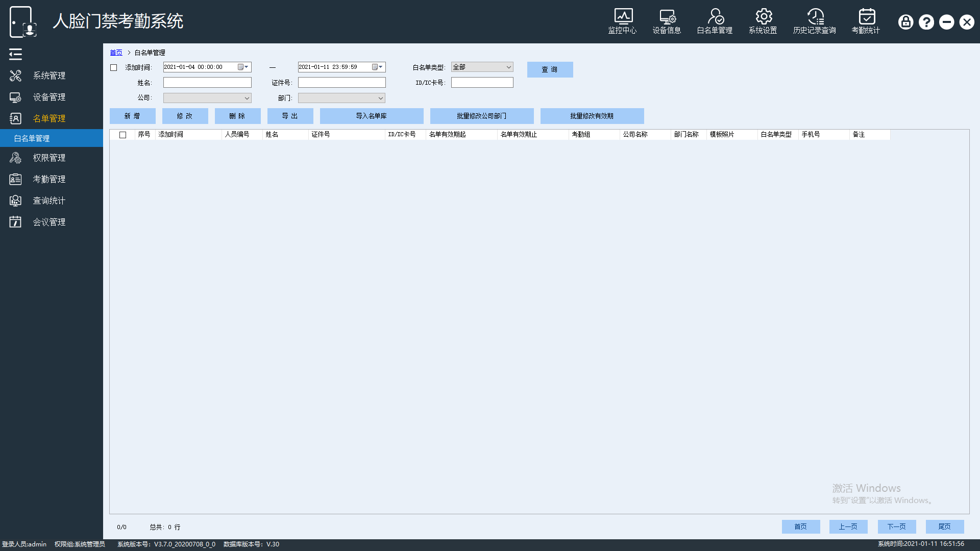Viewport: 980px width, 551px height.
Task: Click the 考勤管理 ID card icon
Action: tap(15, 179)
